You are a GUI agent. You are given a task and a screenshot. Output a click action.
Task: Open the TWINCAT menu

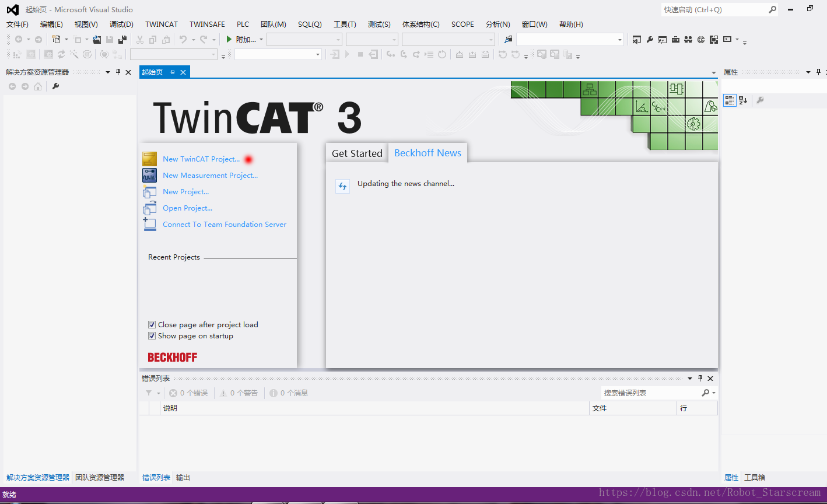[162, 24]
